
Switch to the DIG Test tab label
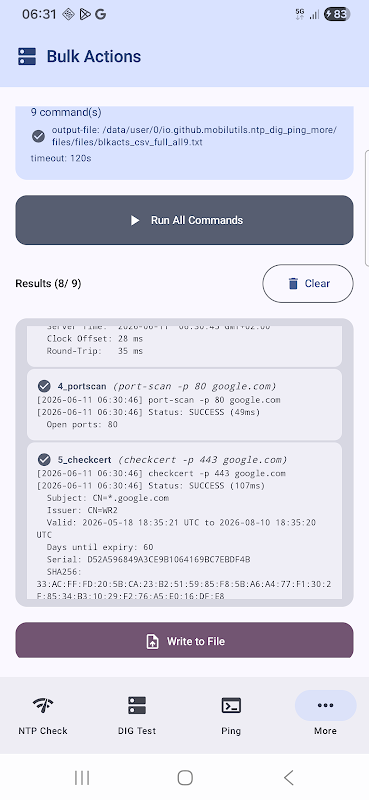(x=137, y=731)
